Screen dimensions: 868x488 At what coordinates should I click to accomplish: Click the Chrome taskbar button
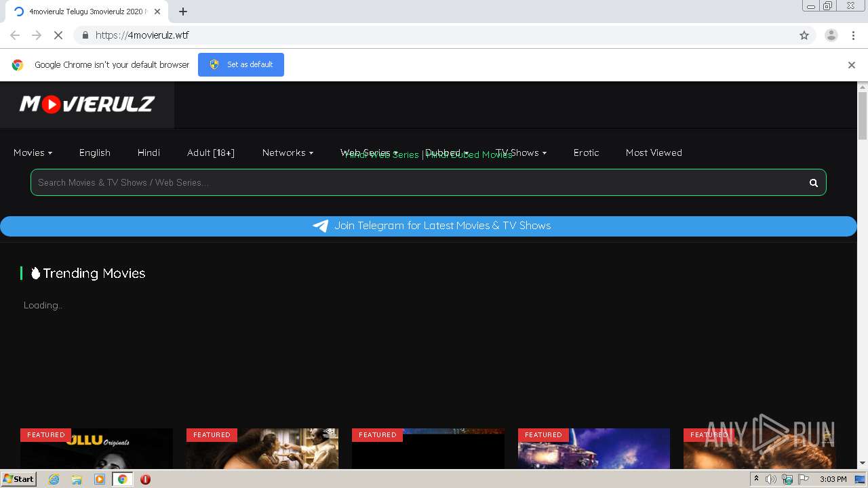tap(123, 479)
